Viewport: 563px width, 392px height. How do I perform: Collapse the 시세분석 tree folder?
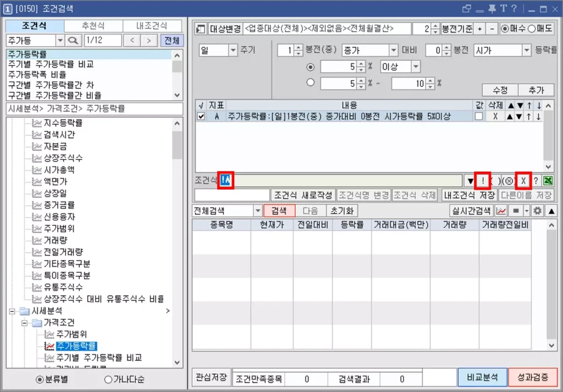[x=12, y=311]
